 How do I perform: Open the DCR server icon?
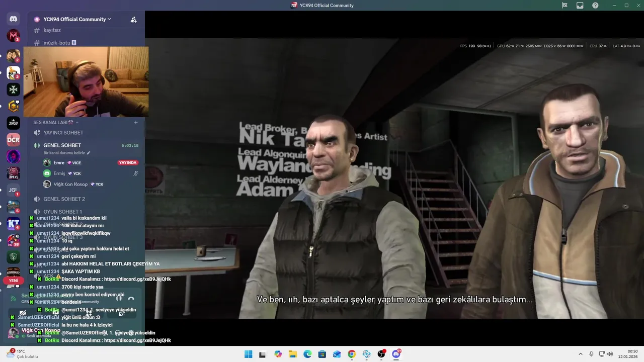click(x=14, y=140)
